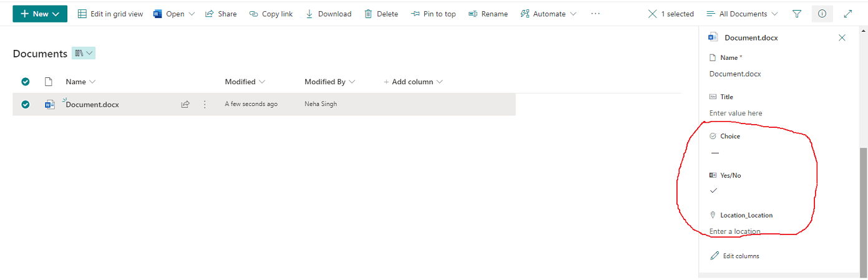This screenshot has height=280, width=868.
Task: Pin document to top
Action: pyautogui.click(x=433, y=14)
